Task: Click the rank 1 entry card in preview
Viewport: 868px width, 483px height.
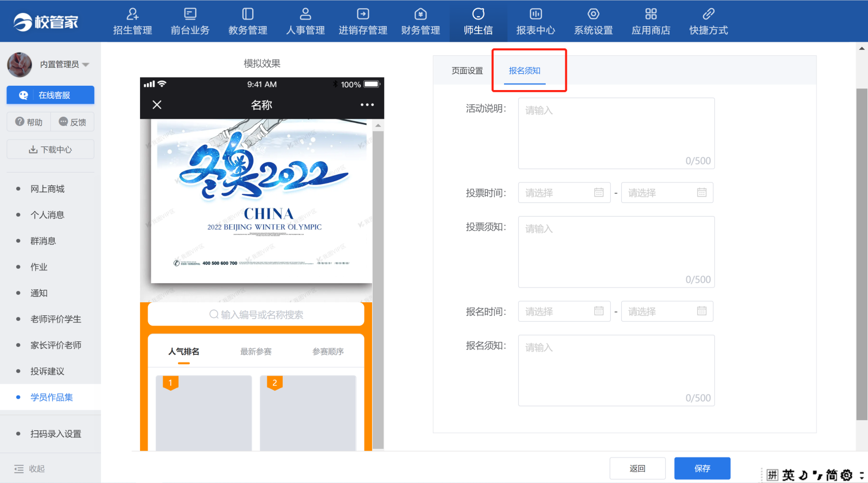Action: pos(204,413)
